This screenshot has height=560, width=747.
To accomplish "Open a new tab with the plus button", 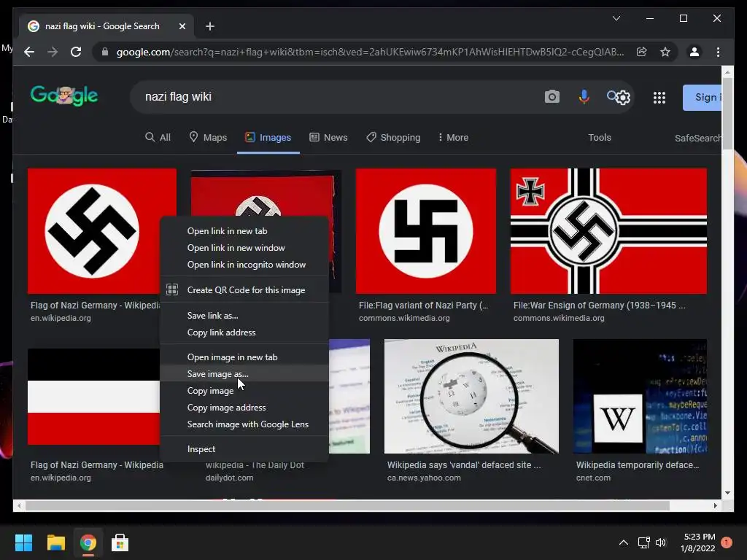I will pos(210,26).
